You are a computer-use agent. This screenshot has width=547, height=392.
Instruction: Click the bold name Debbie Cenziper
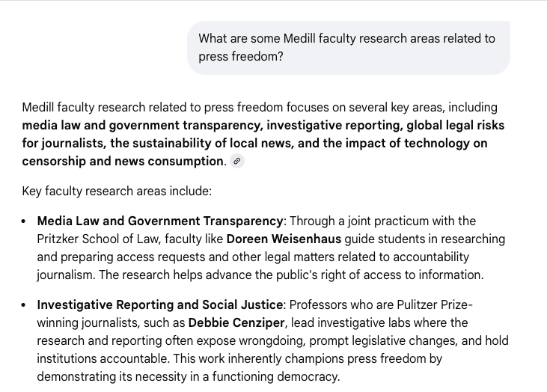point(236,323)
